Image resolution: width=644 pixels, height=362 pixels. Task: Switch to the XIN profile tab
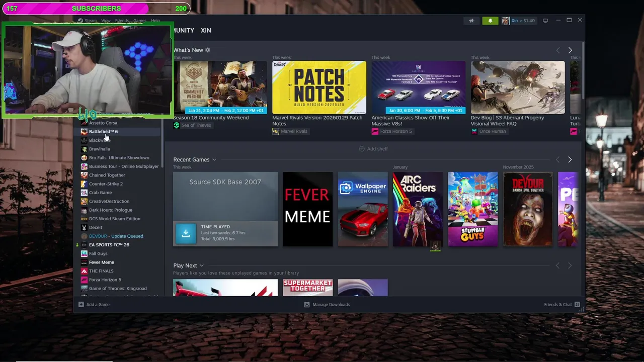(206, 30)
